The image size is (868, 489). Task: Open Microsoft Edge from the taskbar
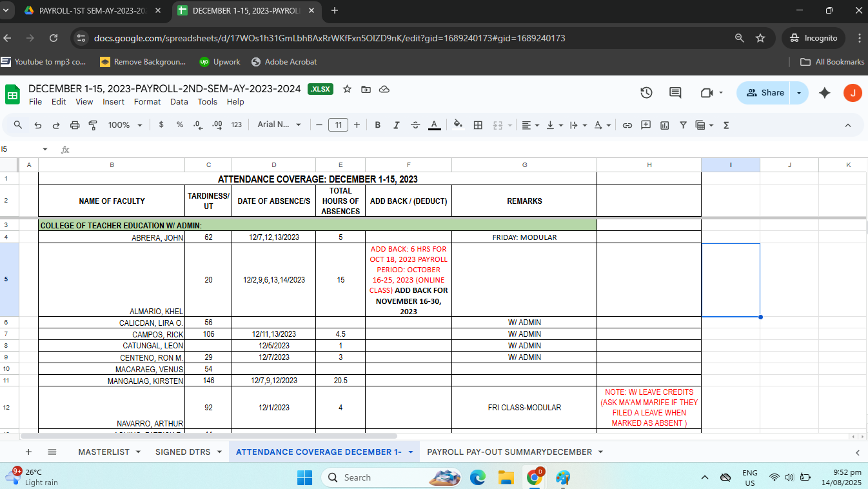pos(477,477)
